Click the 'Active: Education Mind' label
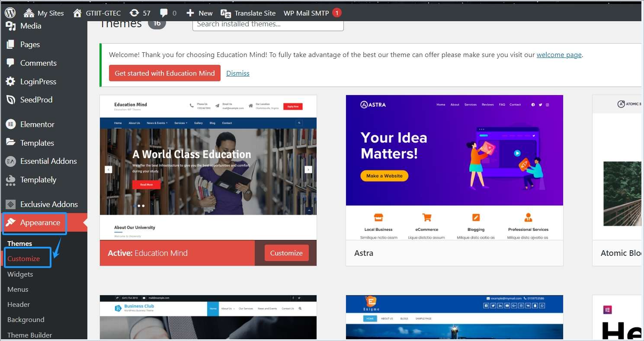644x341 pixels. 147,253
